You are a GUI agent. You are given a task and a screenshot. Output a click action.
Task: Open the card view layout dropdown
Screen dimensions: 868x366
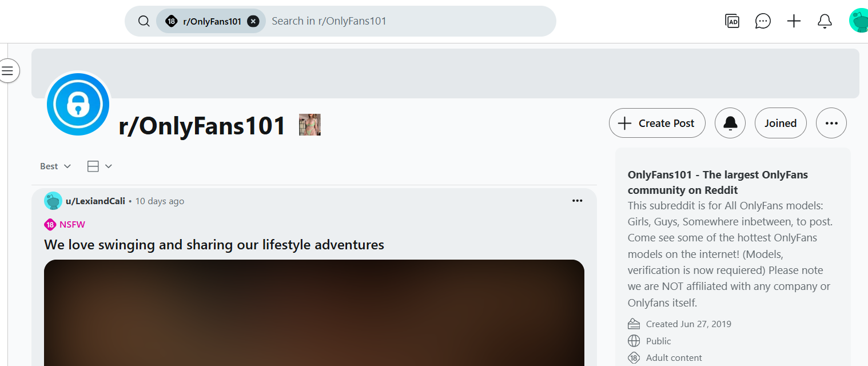[x=99, y=166]
